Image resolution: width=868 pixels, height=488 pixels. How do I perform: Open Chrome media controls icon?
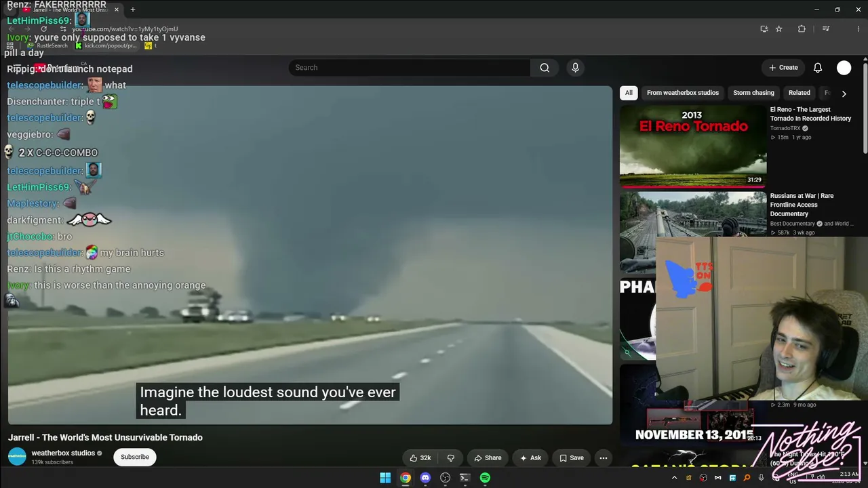pos(826,29)
